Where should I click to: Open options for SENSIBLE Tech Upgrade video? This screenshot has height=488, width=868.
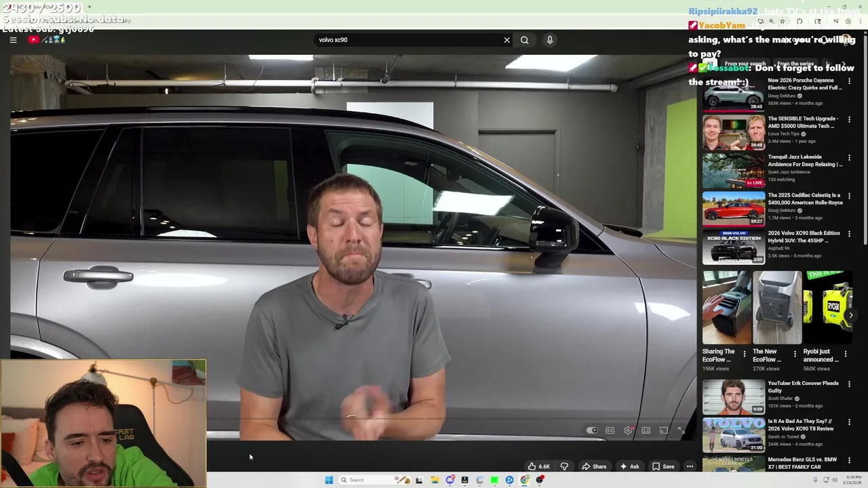click(849, 119)
